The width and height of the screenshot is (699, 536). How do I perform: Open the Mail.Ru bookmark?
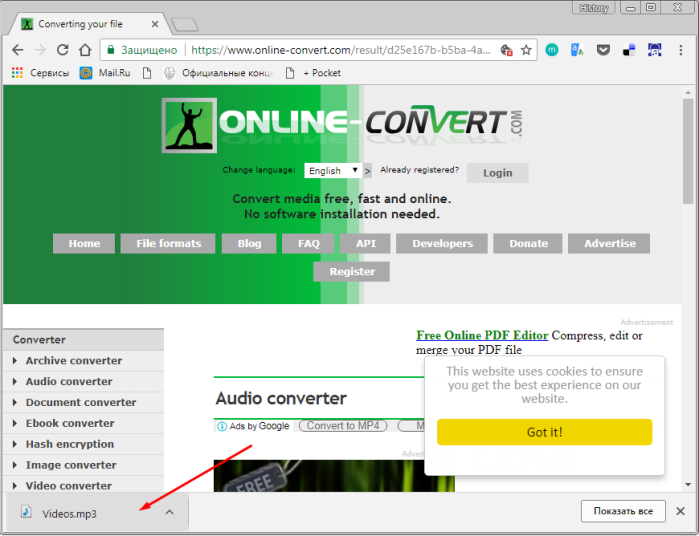coord(105,73)
